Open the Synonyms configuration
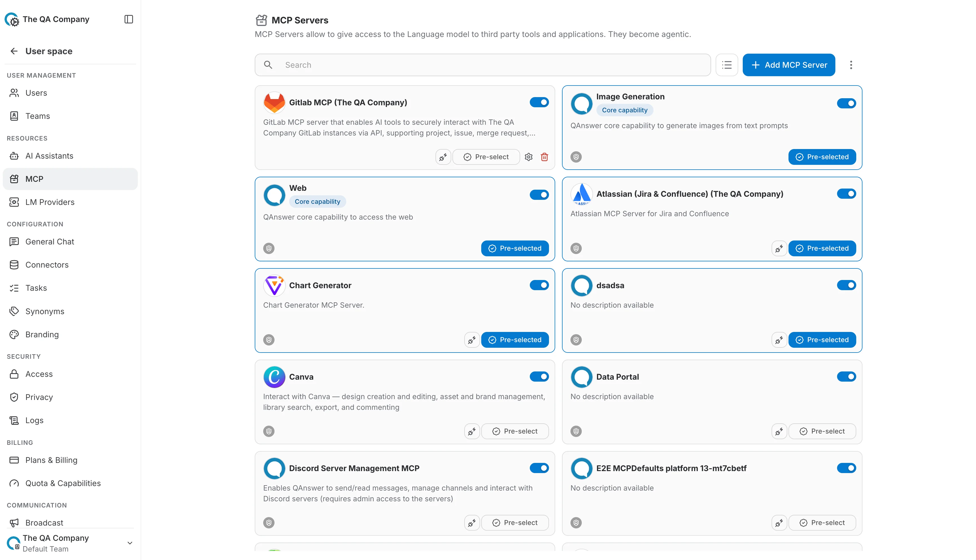Viewport: 976px width, 560px height. point(70,312)
